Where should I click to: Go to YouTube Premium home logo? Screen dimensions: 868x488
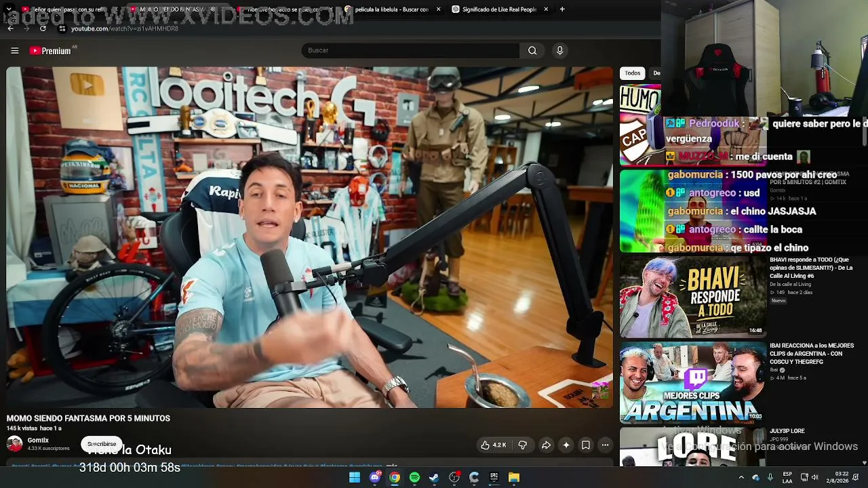(x=50, y=51)
